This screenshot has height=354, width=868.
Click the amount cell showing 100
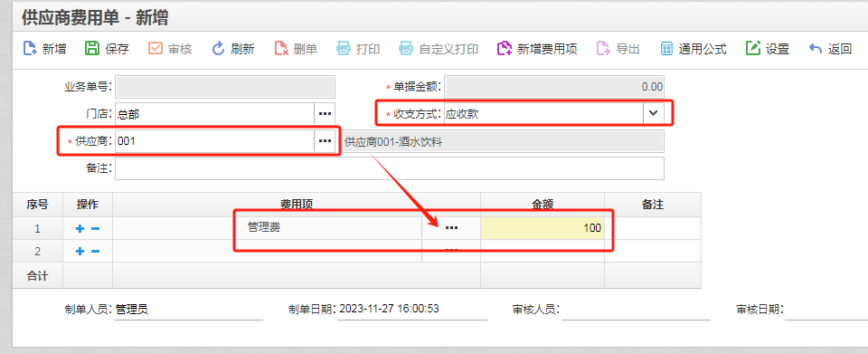(x=542, y=227)
